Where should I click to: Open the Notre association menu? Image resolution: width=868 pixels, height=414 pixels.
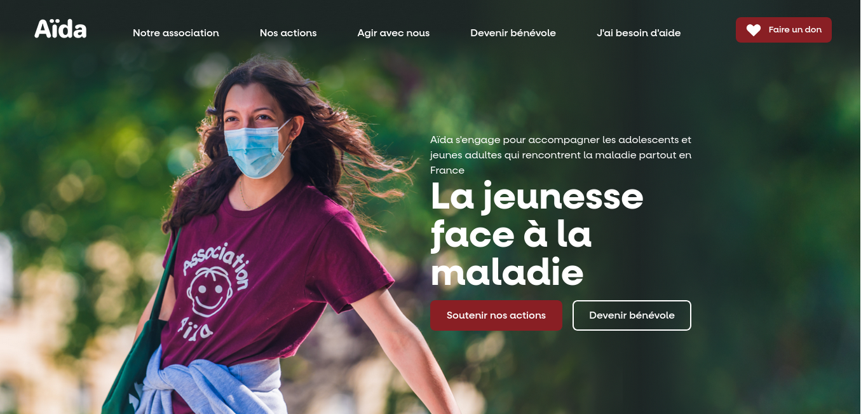click(176, 33)
